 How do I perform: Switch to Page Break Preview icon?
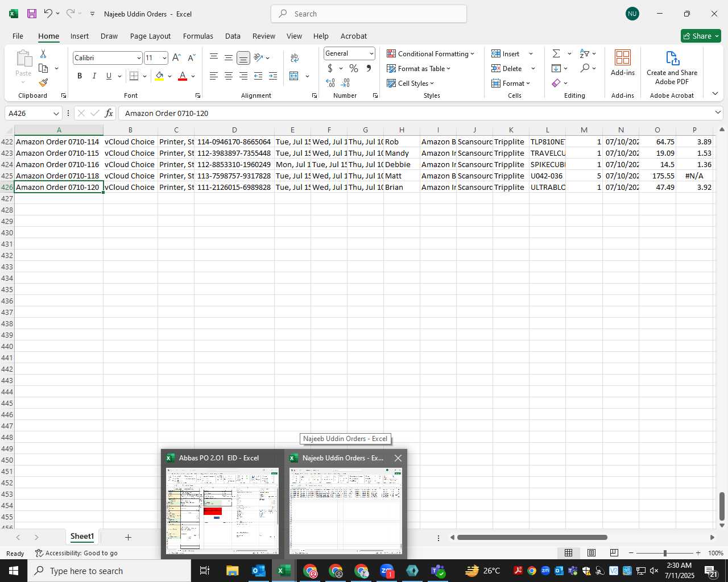(614, 552)
